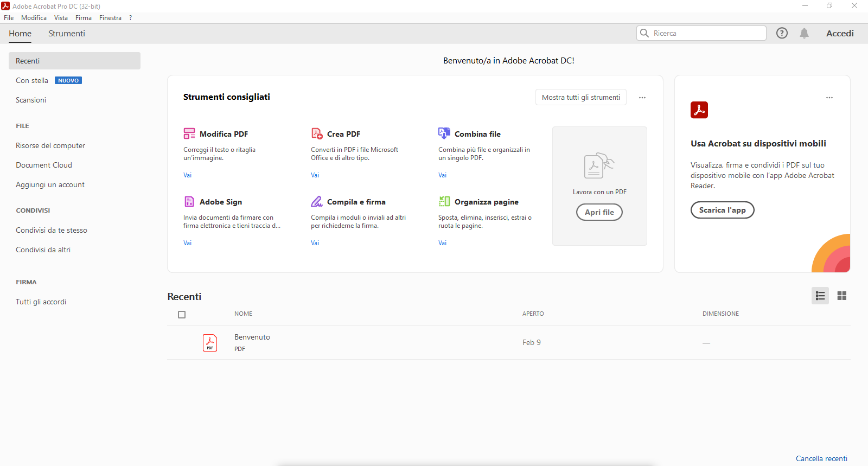Click the Crea PDF tool icon
This screenshot has width=868, height=466.
[x=317, y=133]
